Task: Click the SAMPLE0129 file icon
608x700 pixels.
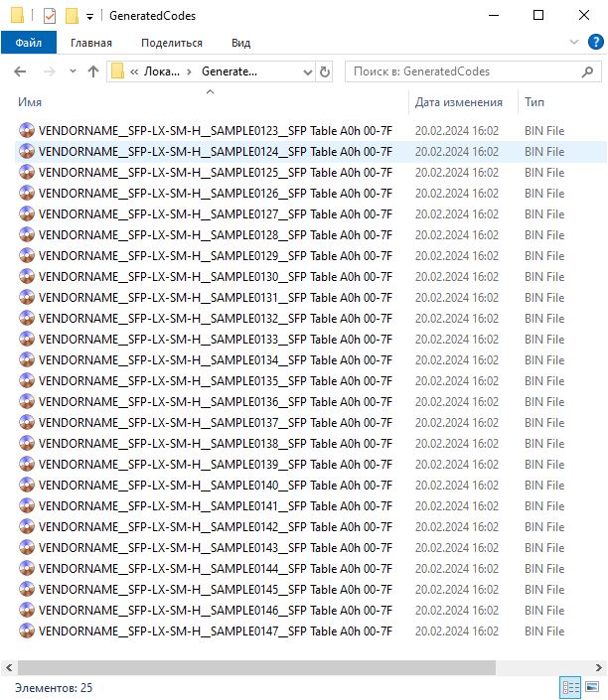Action: tap(27, 255)
